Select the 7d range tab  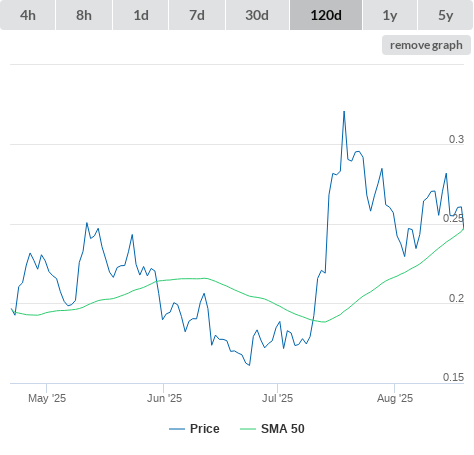[x=197, y=15]
